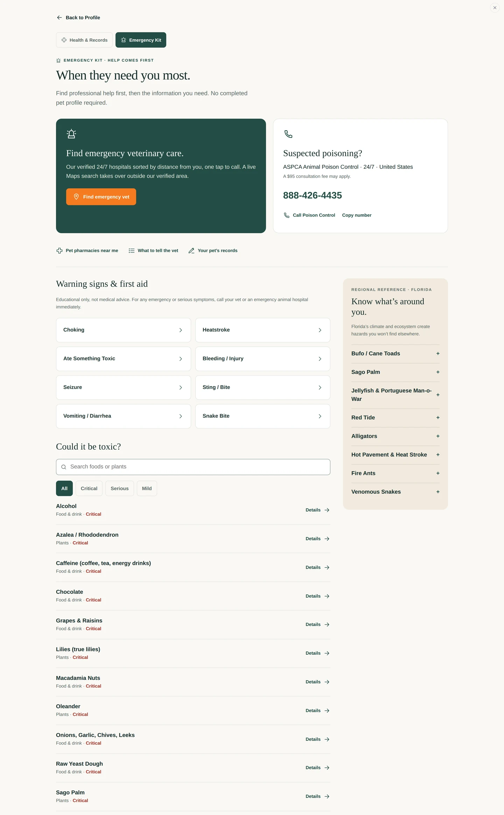
Task: View Details for Azalea / Rhododendron
Action: tap(317, 539)
